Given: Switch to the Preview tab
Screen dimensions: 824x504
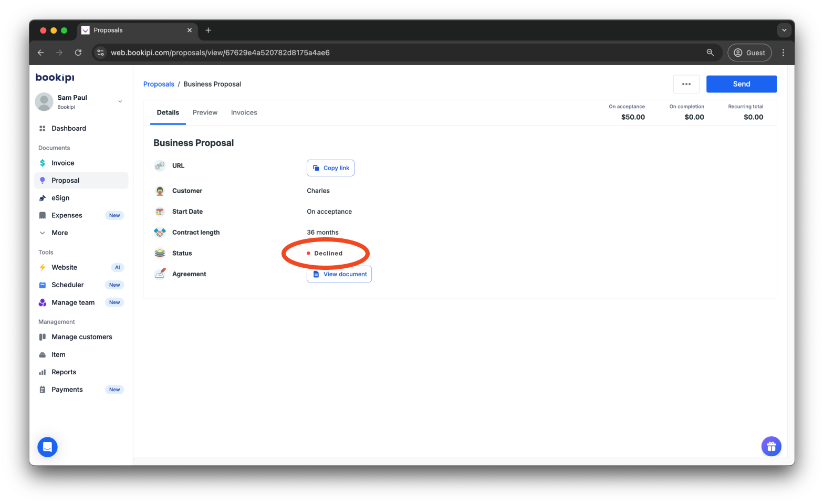Looking at the screenshot, I should (205, 113).
